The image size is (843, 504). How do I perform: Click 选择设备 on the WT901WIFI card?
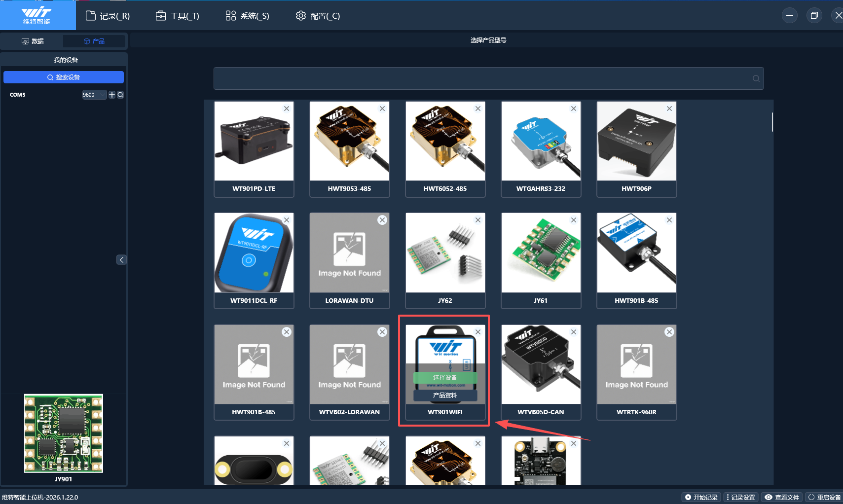pos(445,378)
